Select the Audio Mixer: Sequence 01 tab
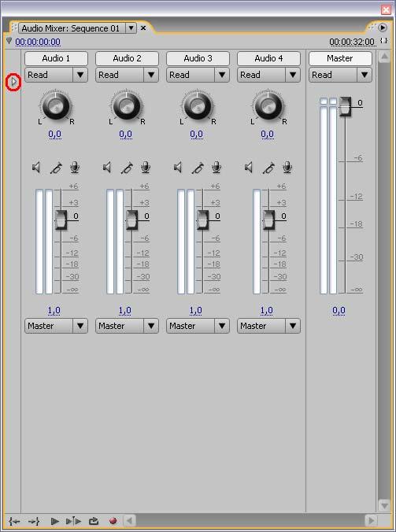The image size is (396, 532). (71, 28)
